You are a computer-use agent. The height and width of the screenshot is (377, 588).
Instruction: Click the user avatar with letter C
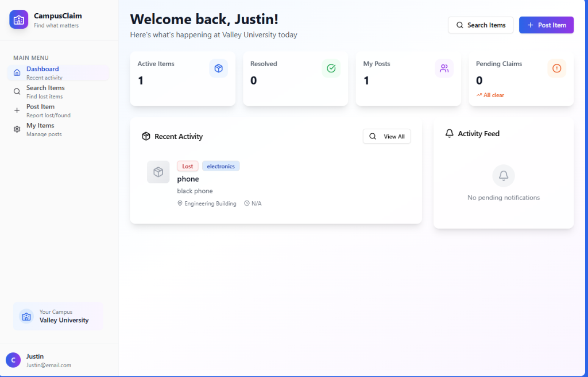tap(13, 360)
